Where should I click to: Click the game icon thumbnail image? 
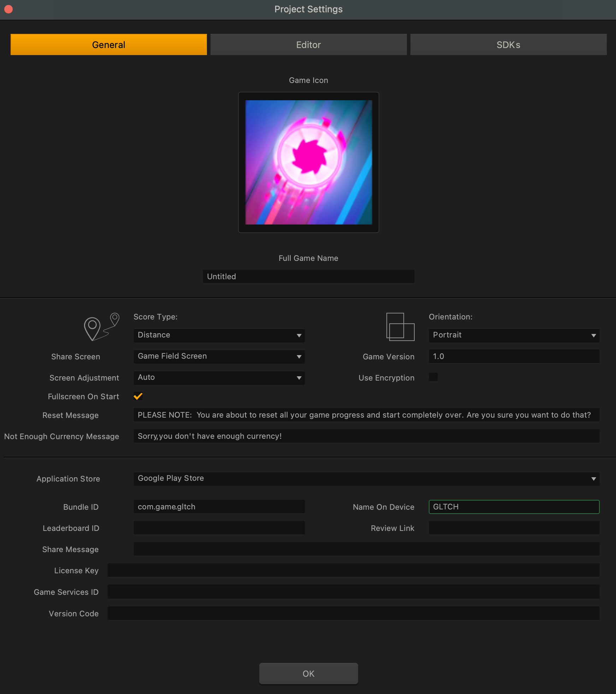(x=308, y=162)
